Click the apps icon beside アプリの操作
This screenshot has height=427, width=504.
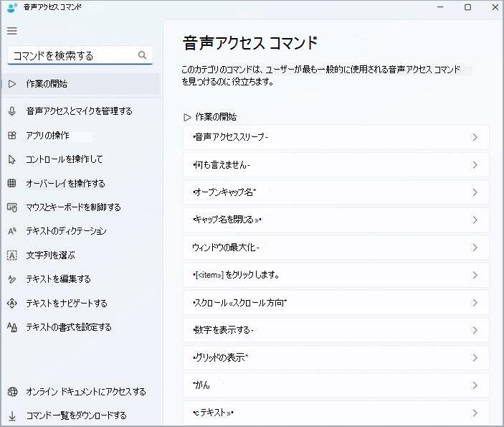pos(12,135)
